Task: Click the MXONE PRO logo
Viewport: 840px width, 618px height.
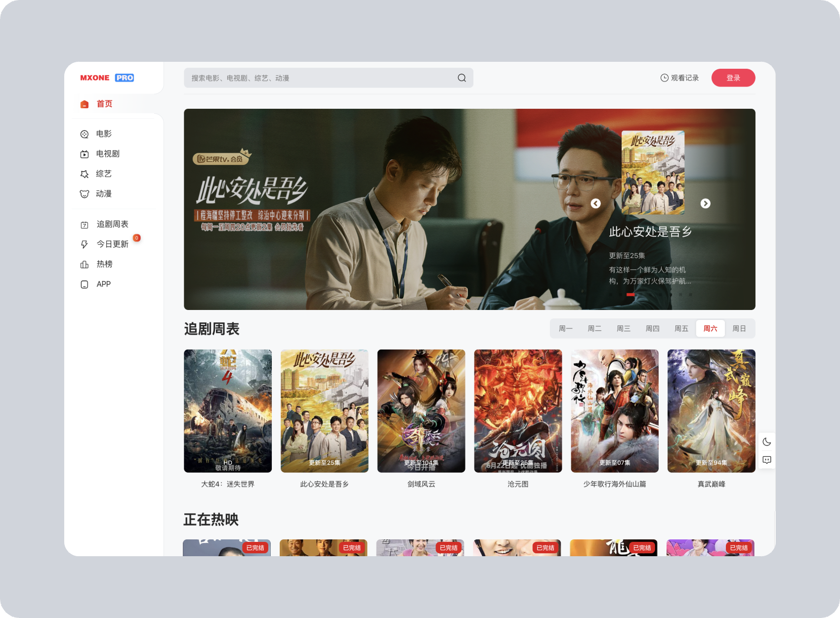Action: tap(107, 78)
